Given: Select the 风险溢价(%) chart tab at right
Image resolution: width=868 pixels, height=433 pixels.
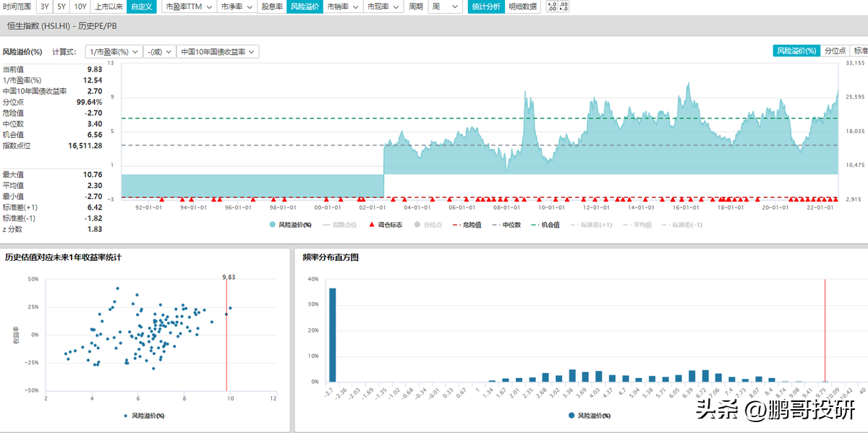Looking at the screenshot, I should (x=797, y=51).
